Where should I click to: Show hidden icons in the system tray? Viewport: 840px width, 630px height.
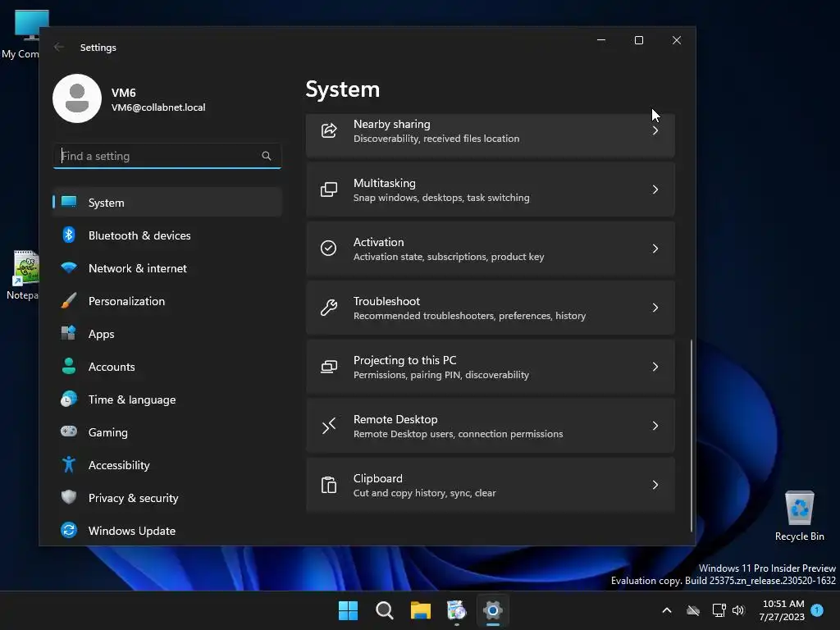667,610
